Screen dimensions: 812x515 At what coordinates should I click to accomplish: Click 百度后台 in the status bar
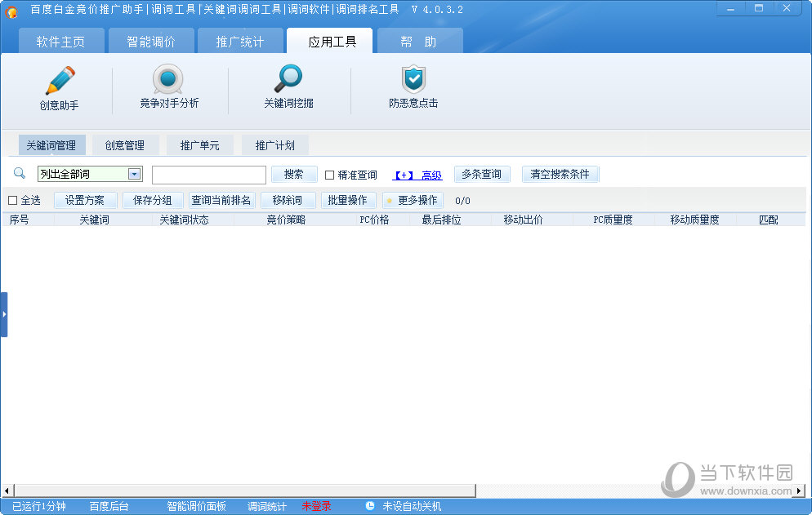point(109,506)
